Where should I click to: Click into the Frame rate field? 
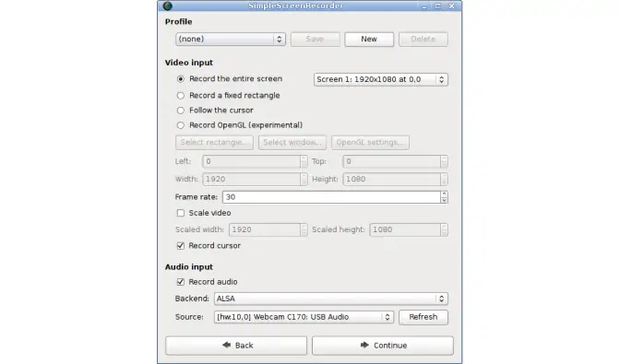(x=331, y=197)
